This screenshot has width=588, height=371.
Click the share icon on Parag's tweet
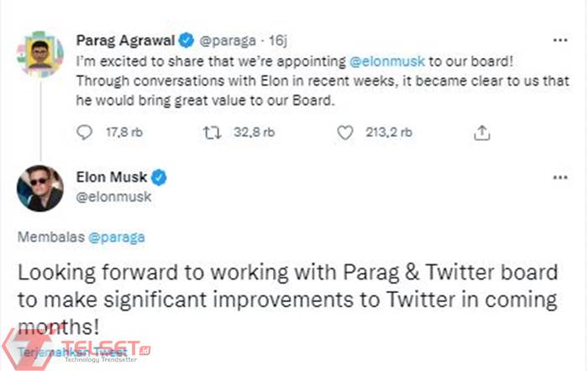tap(481, 132)
